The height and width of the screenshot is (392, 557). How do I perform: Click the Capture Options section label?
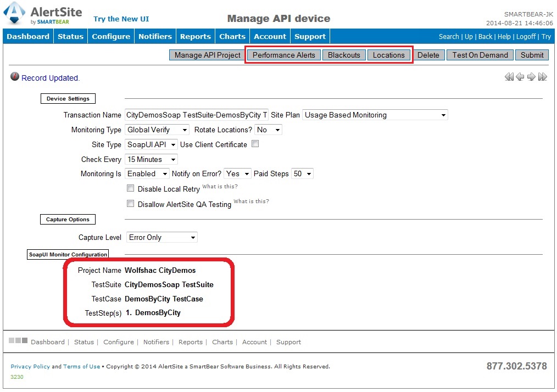pos(68,220)
